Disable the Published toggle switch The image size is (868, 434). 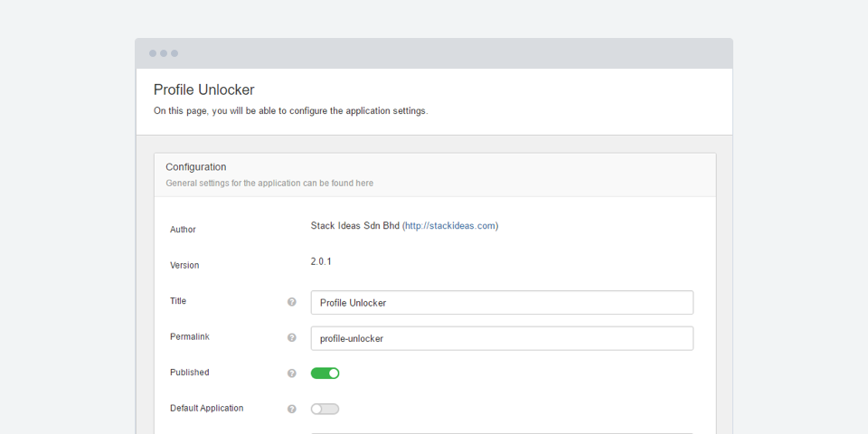pos(325,373)
